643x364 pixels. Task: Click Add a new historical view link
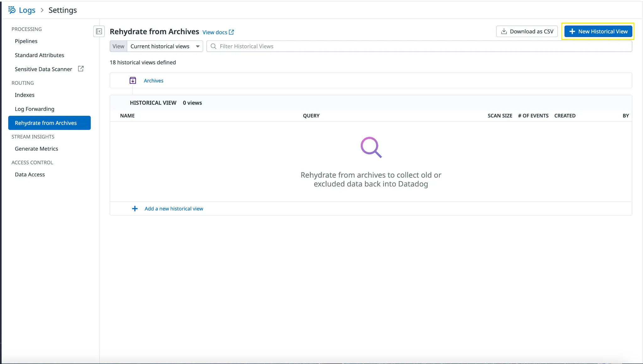pos(174,209)
